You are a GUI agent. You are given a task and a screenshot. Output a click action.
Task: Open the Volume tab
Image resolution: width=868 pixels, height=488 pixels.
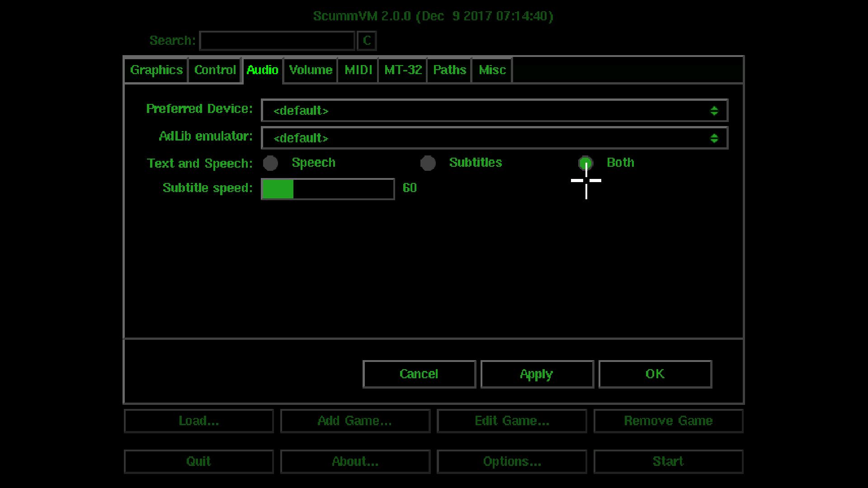(311, 70)
